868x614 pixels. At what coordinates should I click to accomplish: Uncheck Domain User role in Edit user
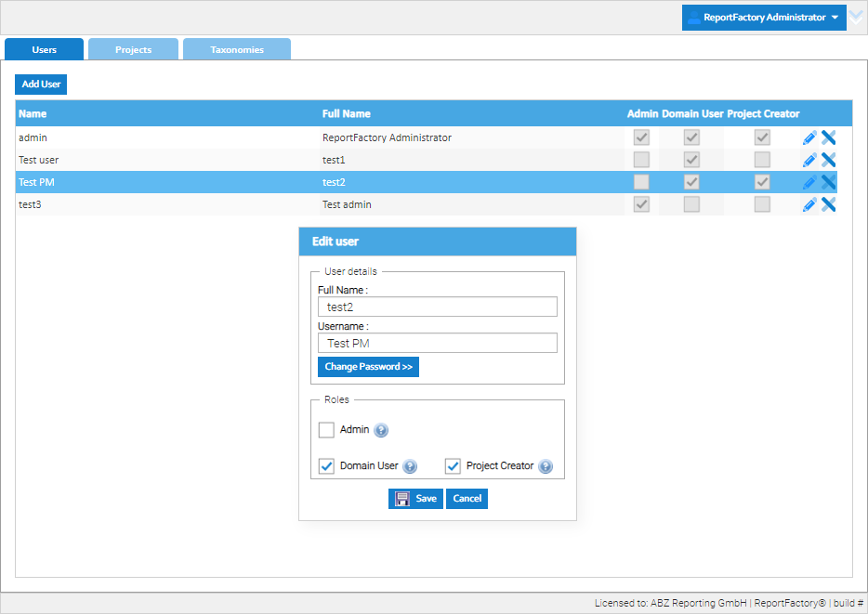coord(326,466)
